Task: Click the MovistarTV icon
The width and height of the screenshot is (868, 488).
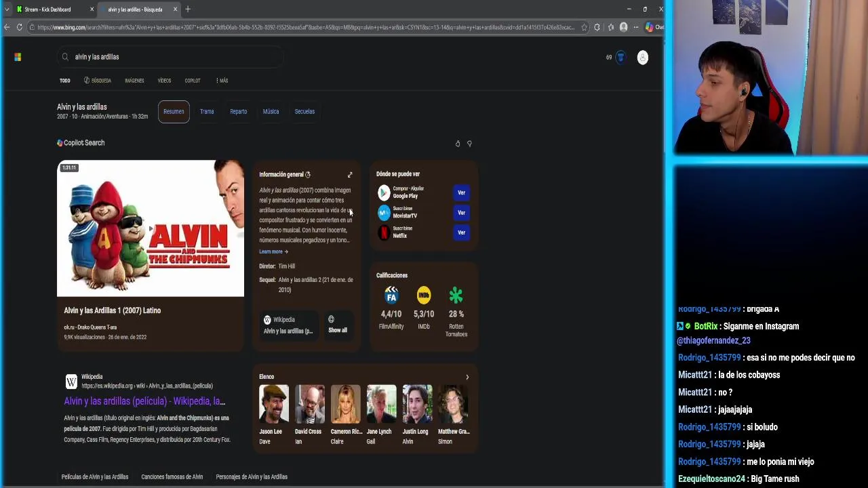Action: point(384,213)
